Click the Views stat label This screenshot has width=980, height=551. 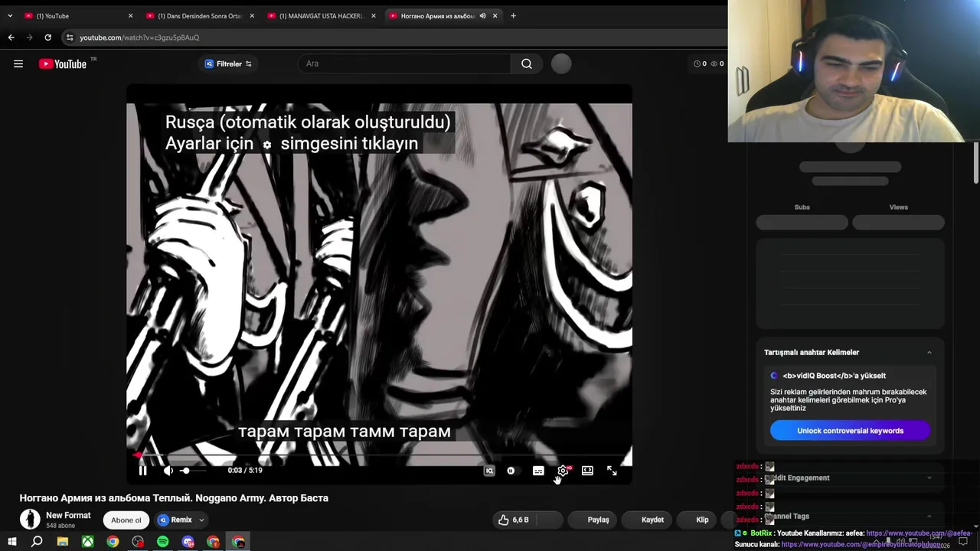click(898, 207)
